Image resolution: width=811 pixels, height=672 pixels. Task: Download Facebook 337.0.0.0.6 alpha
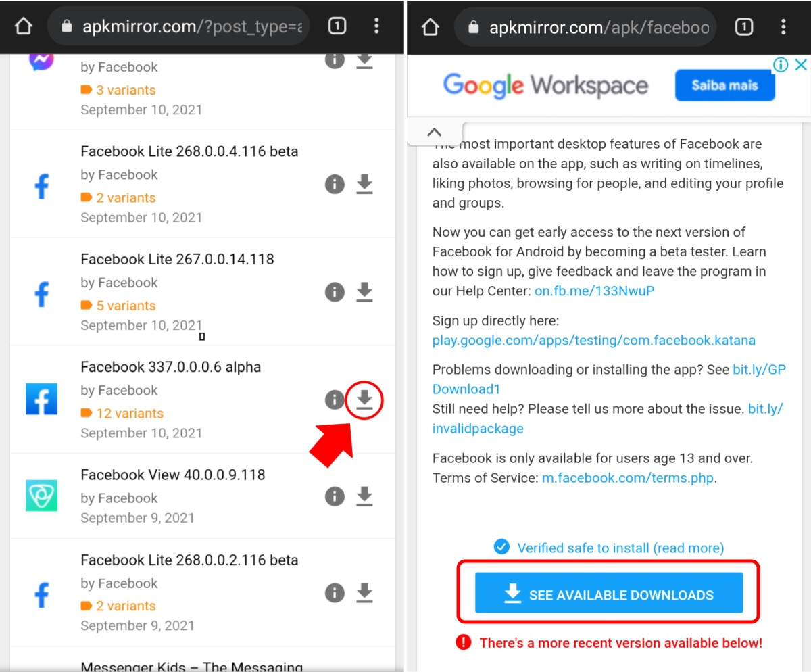tap(365, 400)
